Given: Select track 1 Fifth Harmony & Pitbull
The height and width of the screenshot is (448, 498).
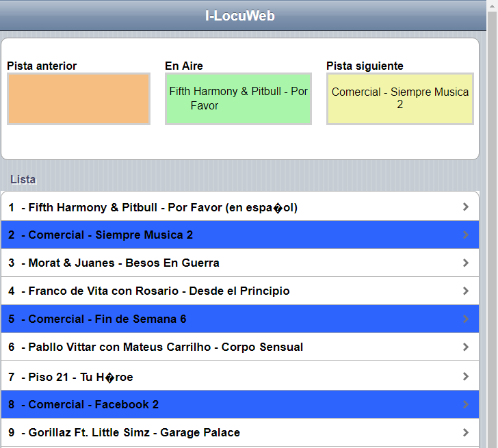Looking at the screenshot, I should [x=240, y=207].
